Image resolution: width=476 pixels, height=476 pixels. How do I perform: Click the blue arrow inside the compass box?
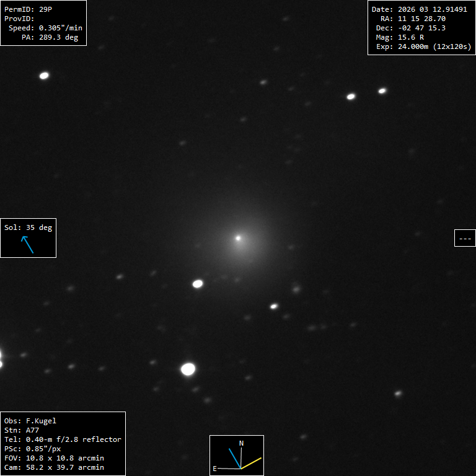234,457
